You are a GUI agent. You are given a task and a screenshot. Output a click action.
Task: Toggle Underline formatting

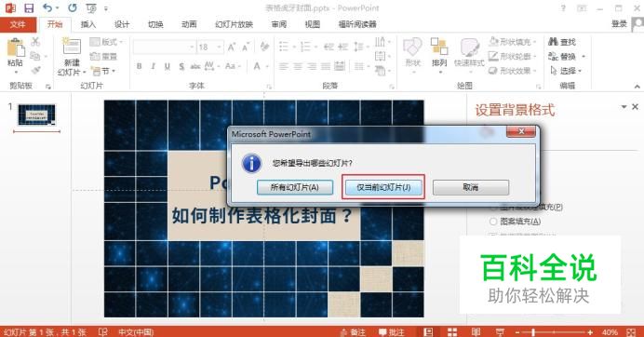tap(168, 66)
